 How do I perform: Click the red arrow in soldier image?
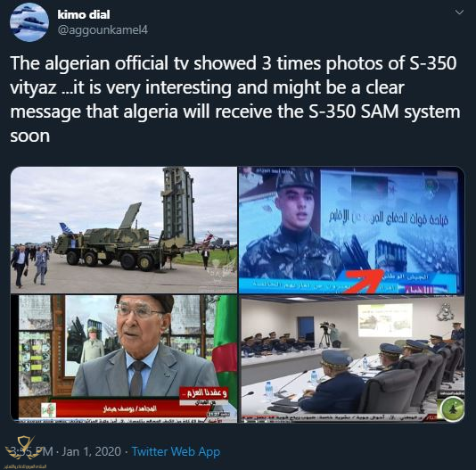364,281
